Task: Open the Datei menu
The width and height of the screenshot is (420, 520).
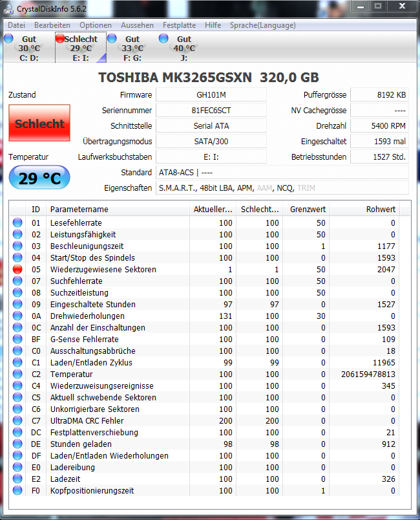Action: coord(16,25)
